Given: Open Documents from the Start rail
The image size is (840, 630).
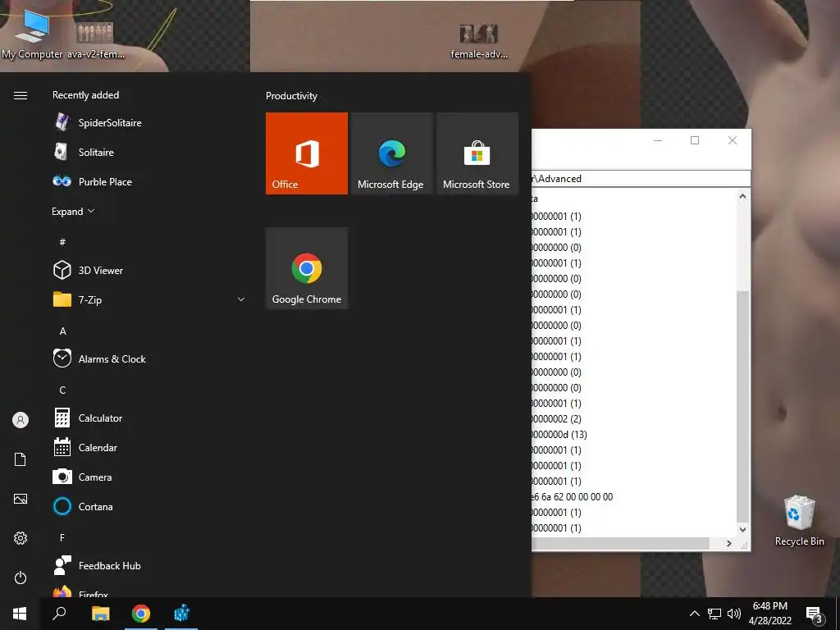Looking at the screenshot, I should [21, 459].
